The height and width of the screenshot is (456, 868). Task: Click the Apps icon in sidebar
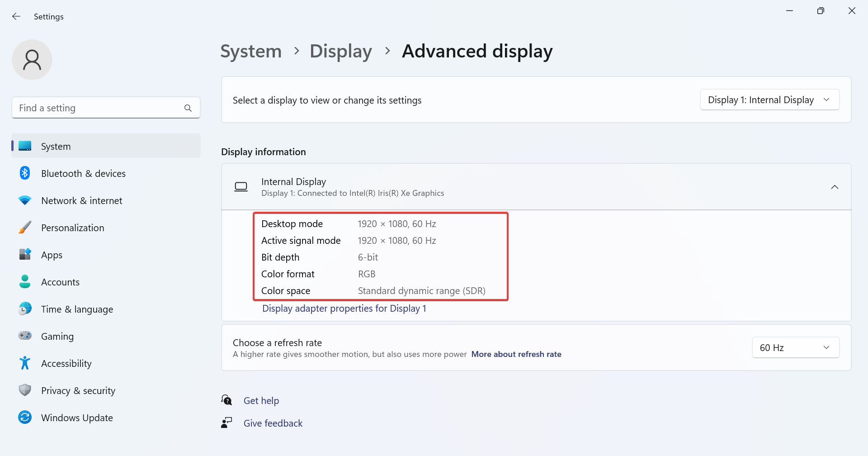point(25,254)
